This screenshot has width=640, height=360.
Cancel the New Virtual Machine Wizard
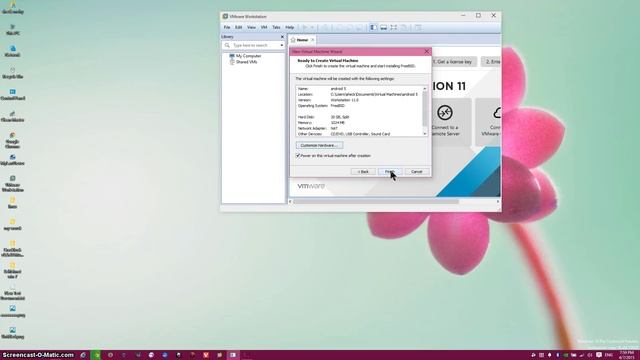pos(416,171)
